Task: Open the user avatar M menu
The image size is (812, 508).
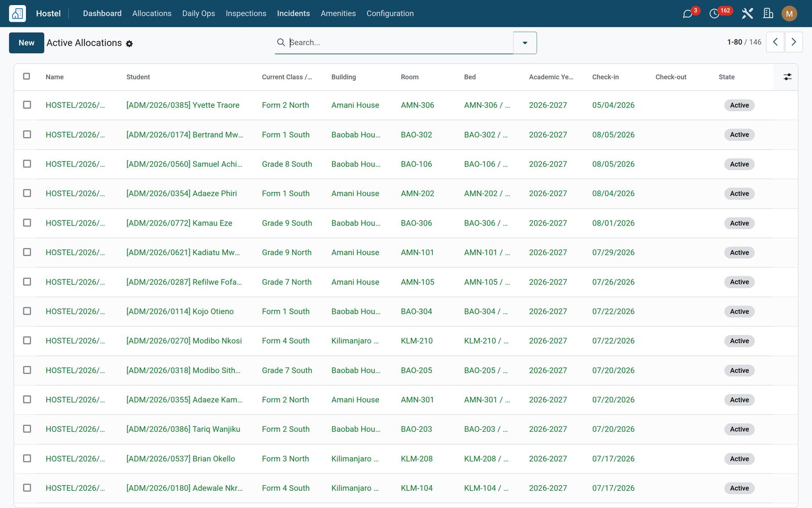Action: [789, 14]
